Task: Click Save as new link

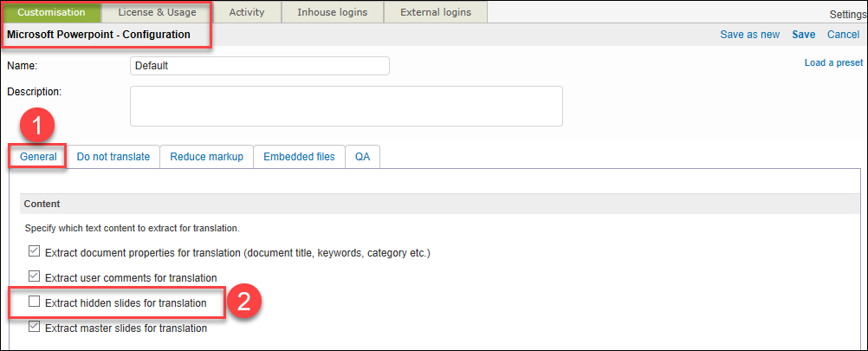Action: tap(750, 35)
